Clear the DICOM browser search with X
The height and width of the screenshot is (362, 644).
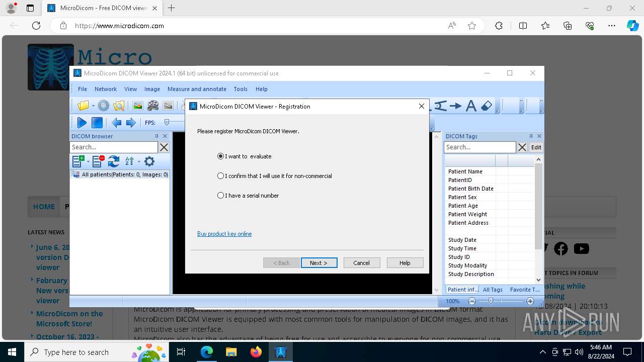pos(164,147)
